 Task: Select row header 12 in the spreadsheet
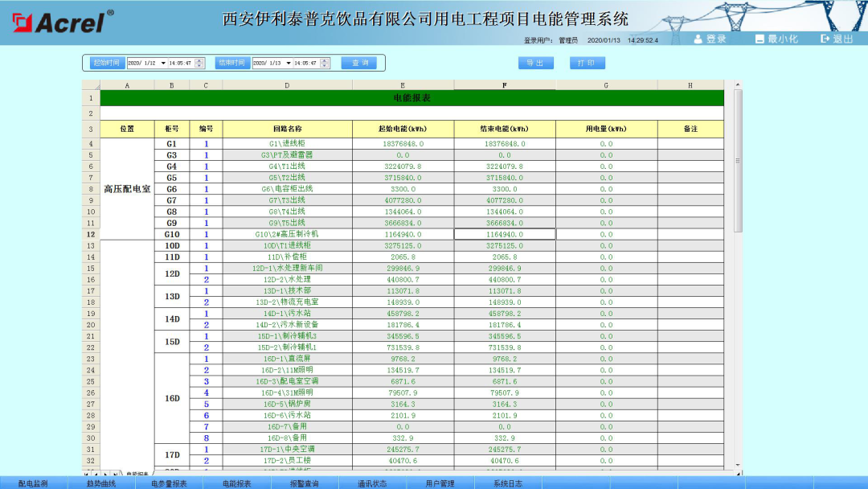point(89,233)
